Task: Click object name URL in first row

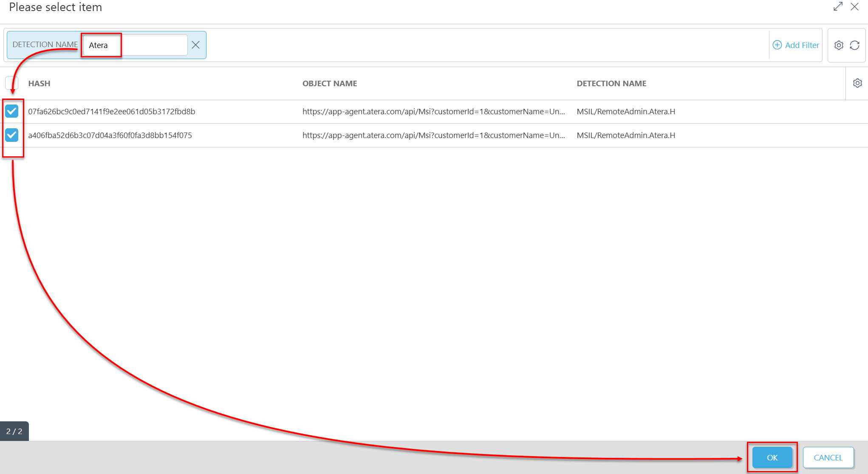Action: (434, 112)
